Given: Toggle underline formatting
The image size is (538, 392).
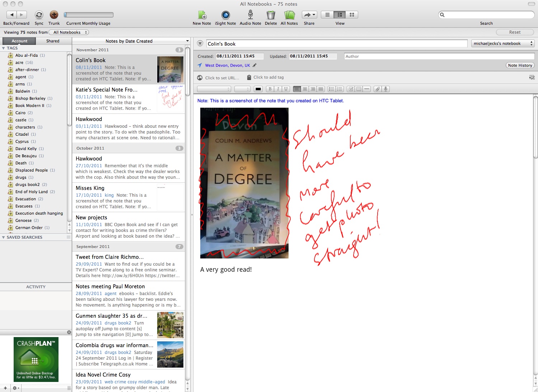Looking at the screenshot, I should [286, 89].
